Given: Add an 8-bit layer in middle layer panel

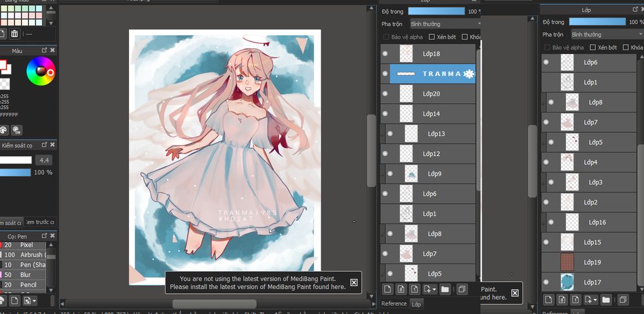Looking at the screenshot, I should coord(401,289).
